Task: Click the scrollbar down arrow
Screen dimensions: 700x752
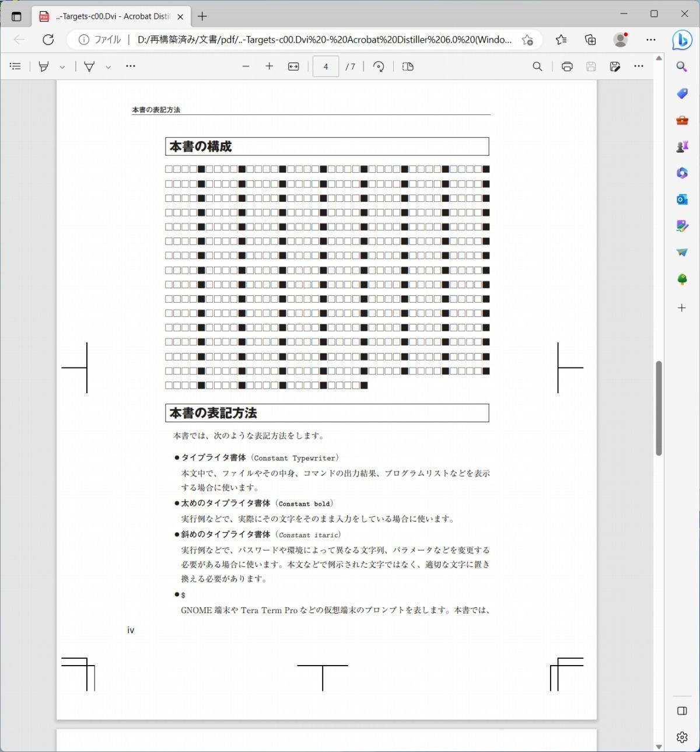Action: (x=659, y=747)
